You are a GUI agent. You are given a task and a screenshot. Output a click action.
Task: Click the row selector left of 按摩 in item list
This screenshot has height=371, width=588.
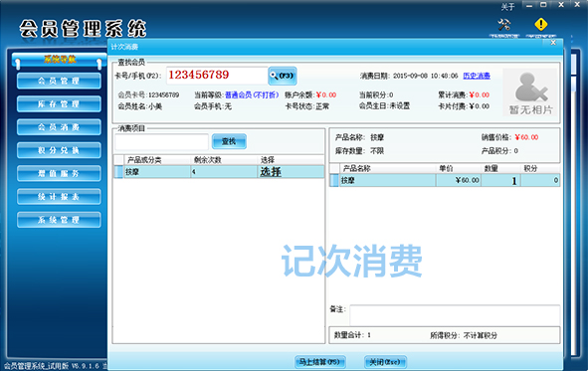pos(118,172)
